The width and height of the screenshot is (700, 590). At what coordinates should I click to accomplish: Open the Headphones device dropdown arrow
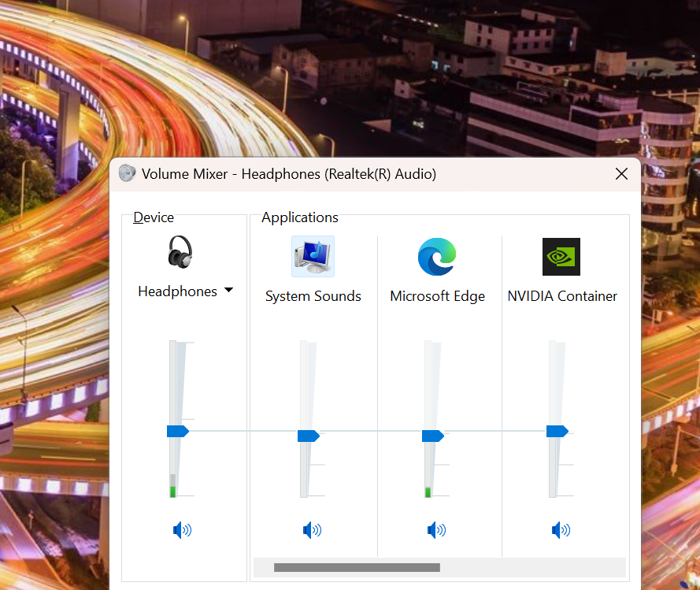click(228, 291)
